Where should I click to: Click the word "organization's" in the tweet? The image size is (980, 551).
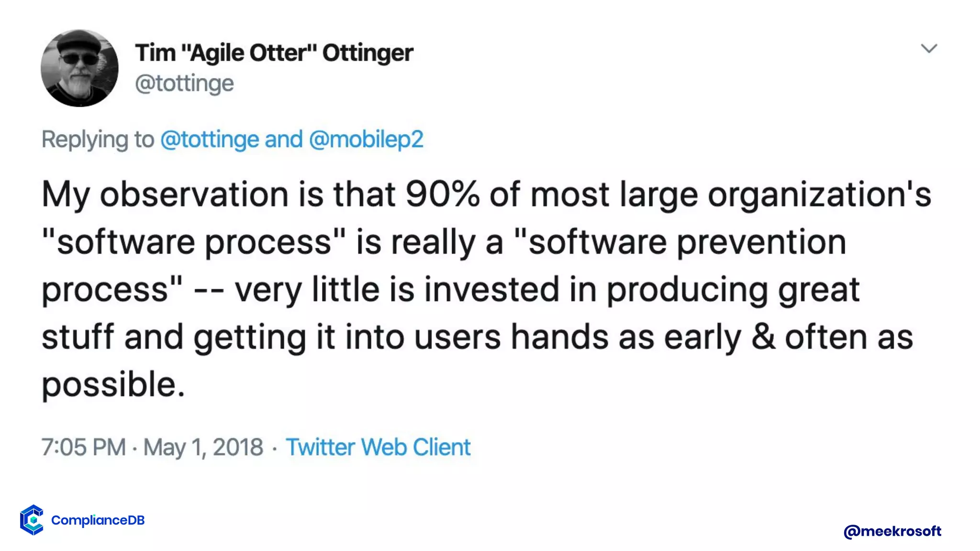click(819, 195)
